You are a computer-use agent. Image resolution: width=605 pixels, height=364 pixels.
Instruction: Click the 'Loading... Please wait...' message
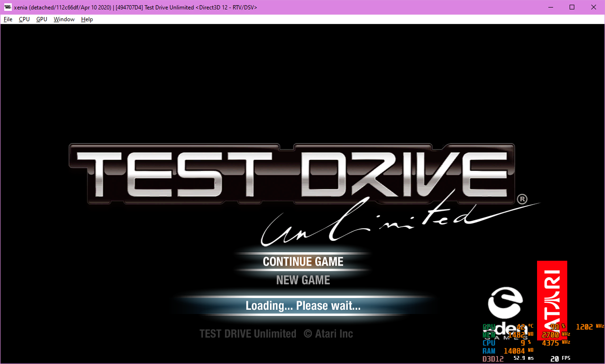tap(303, 306)
